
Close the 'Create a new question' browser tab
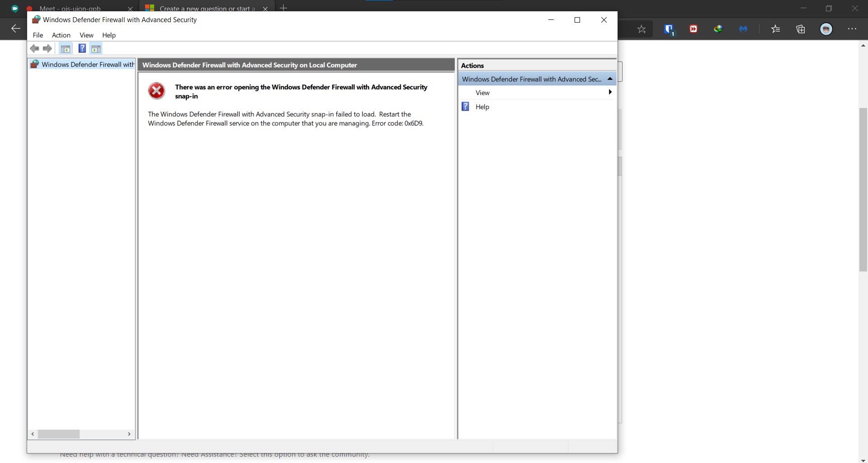click(265, 9)
